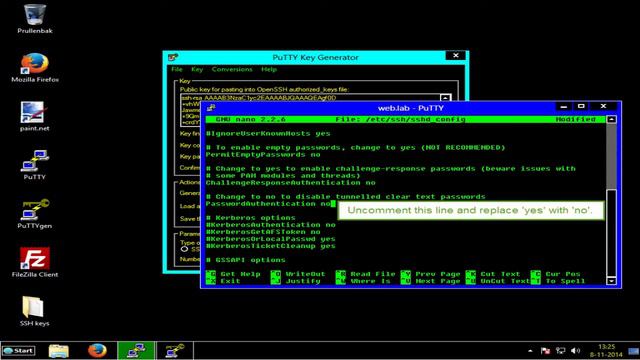Image resolution: width=640 pixels, height=360 pixels.
Task: Select the SSH key type radio button
Action: click(x=184, y=249)
